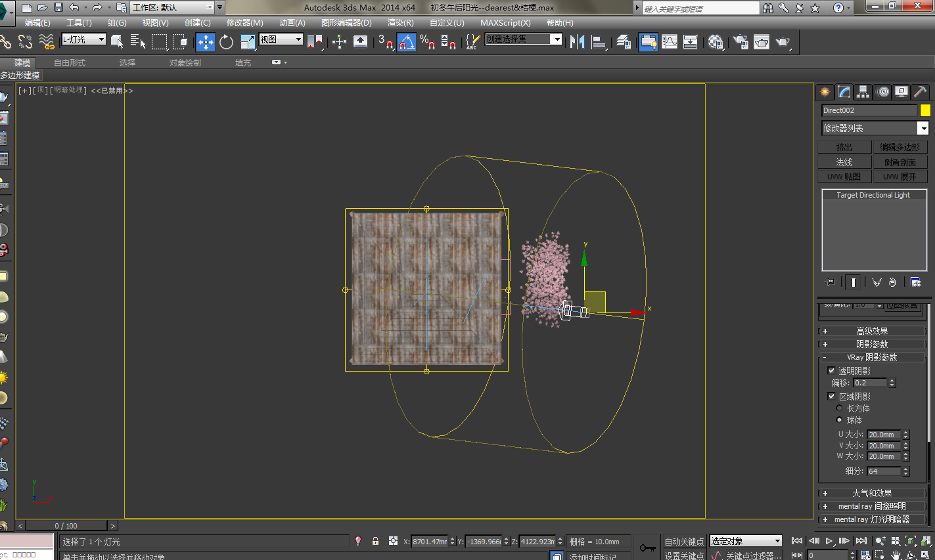Activate the Select and Scale tool
935x560 pixels.
click(247, 42)
